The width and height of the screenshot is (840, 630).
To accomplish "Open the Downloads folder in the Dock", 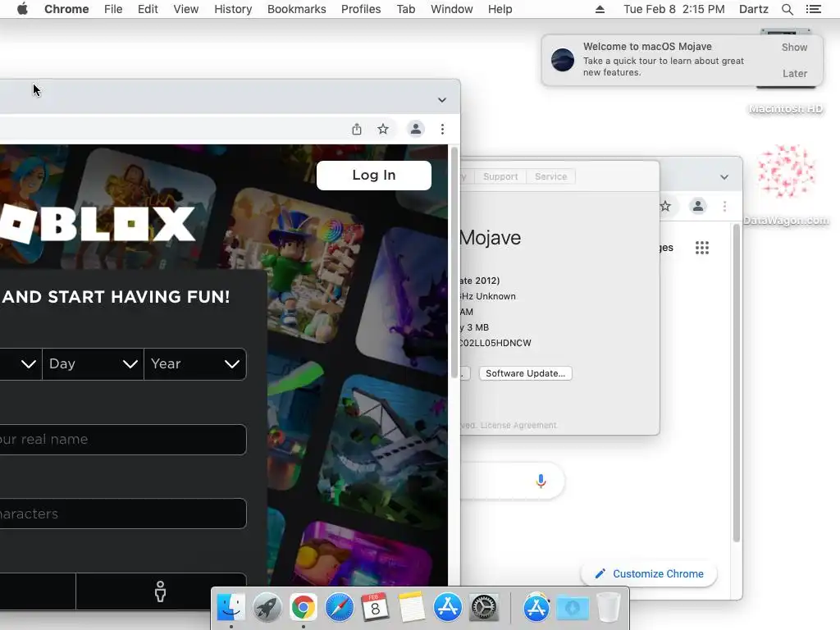I will [x=572, y=608].
